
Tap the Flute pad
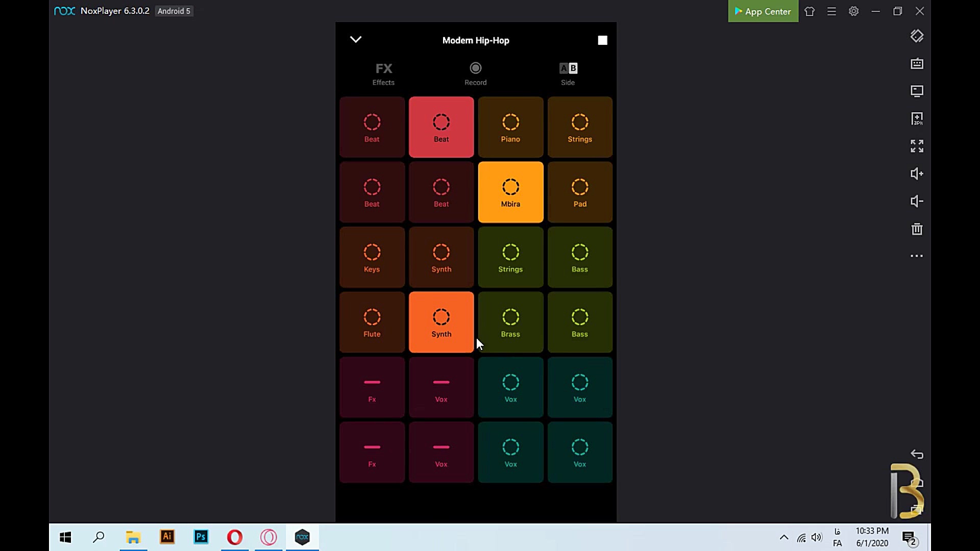click(x=372, y=322)
